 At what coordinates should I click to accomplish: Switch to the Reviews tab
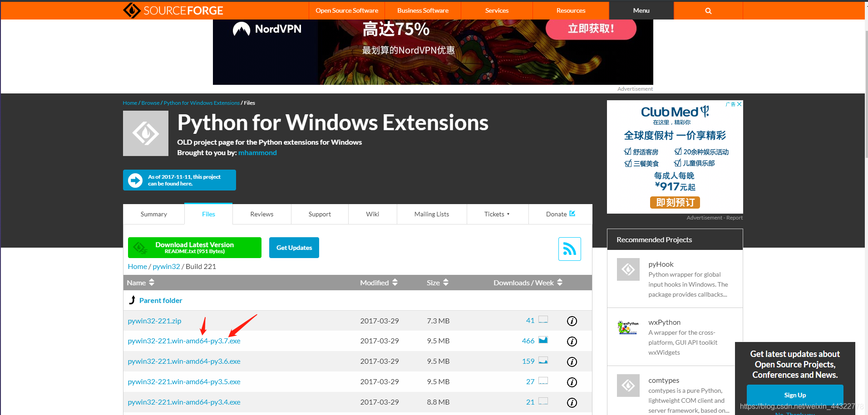pyautogui.click(x=261, y=214)
